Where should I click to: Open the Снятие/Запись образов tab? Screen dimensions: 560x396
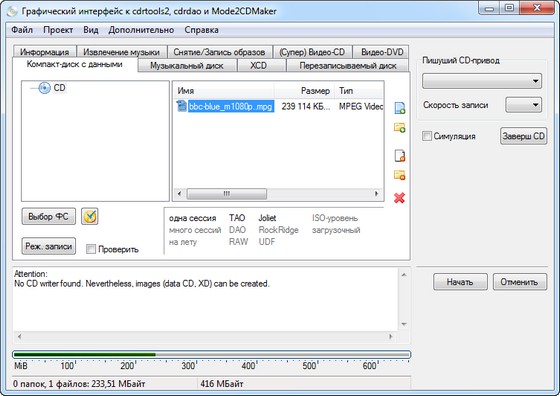click(x=219, y=52)
